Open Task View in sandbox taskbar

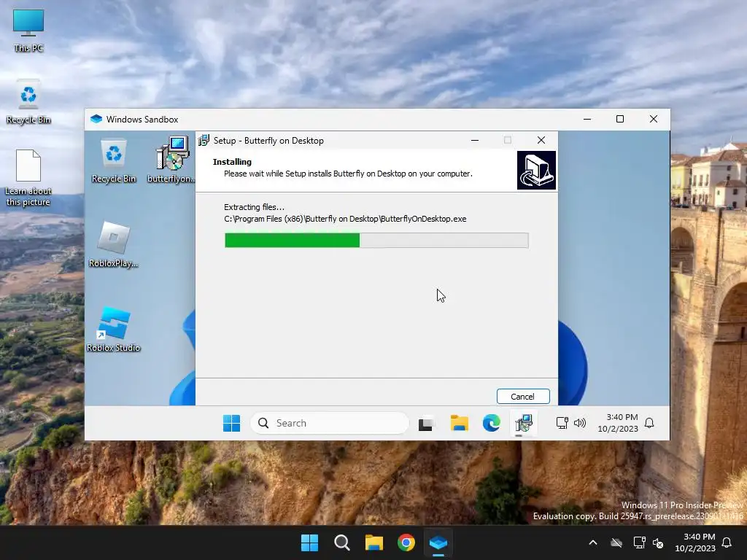426,423
